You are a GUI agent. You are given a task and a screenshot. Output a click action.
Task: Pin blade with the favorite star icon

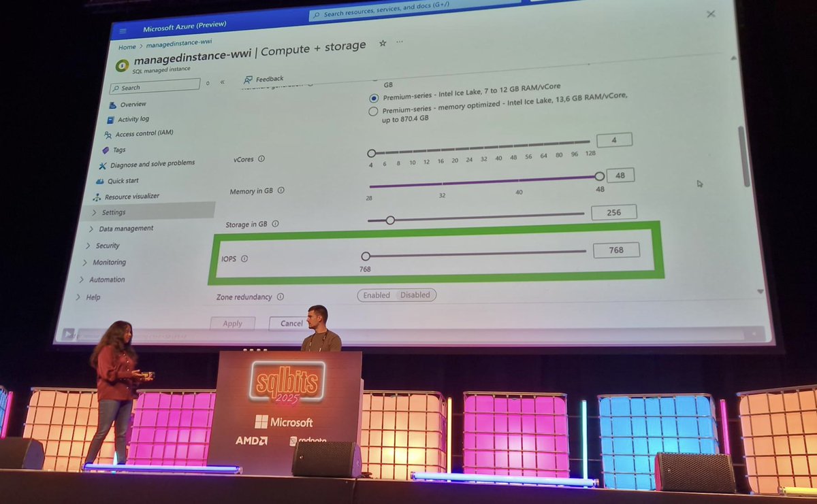tap(383, 44)
